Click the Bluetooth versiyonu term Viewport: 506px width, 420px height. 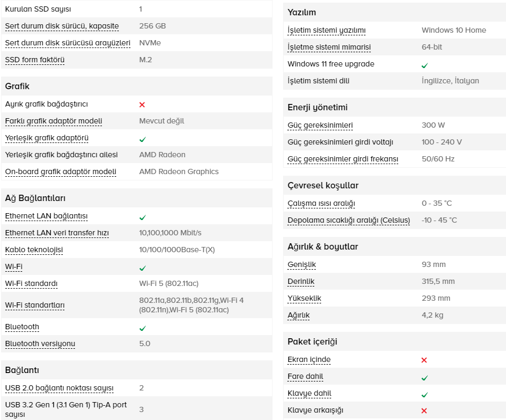coord(40,344)
